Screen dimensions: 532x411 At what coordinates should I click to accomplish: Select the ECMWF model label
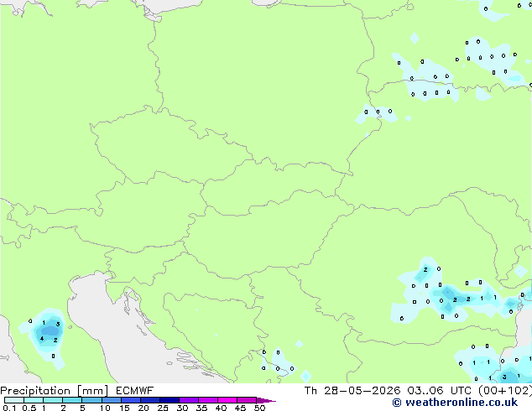click(x=135, y=391)
